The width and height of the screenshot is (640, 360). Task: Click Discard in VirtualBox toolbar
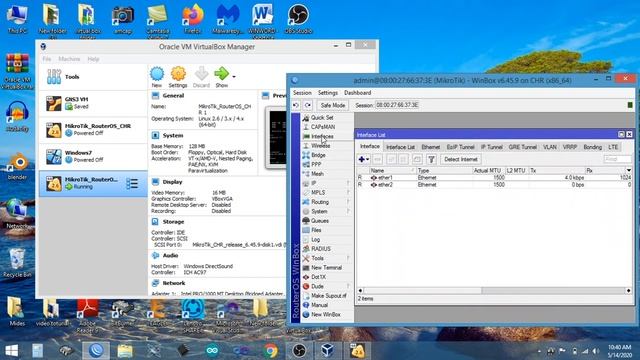[201, 77]
